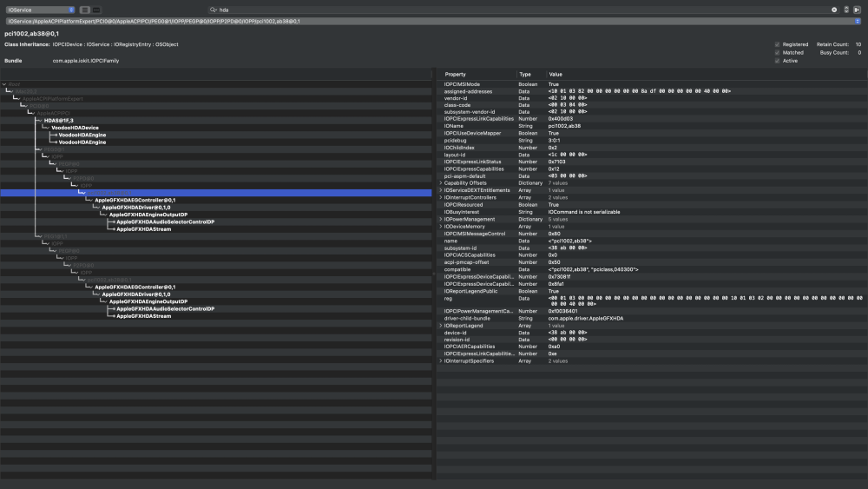The image size is (868, 489).
Task: Switch to the list view icon
Action: pos(85,10)
